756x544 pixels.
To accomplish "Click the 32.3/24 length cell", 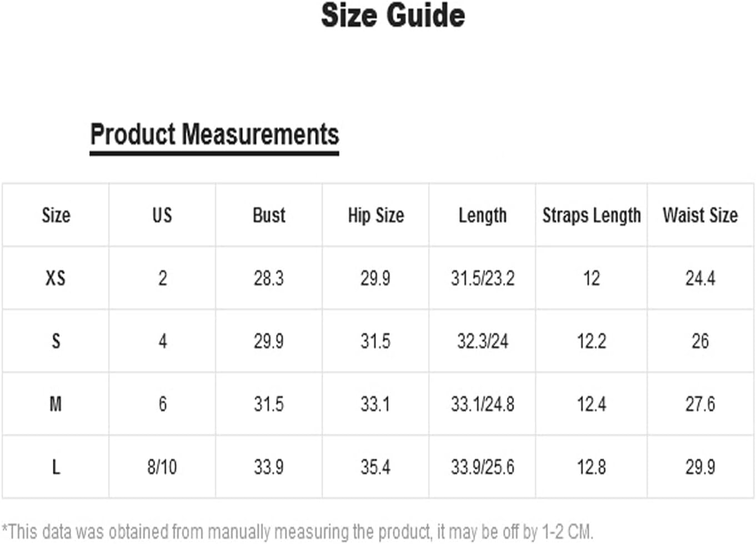I will (x=483, y=341).
